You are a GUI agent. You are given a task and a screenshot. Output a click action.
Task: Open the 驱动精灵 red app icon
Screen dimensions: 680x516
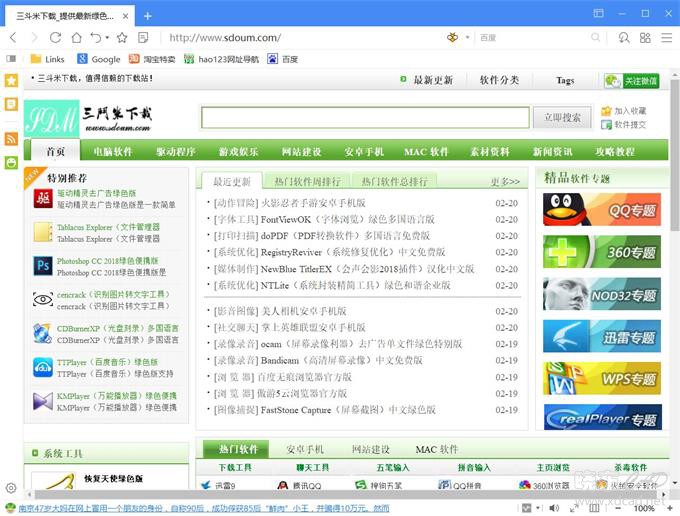(43, 199)
